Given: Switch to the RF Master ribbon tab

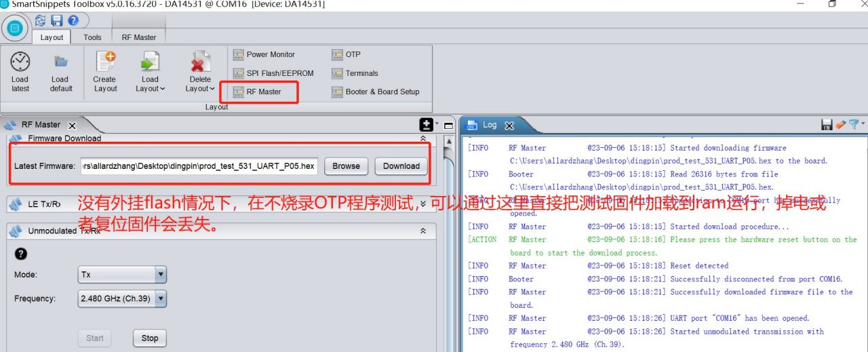Looking at the screenshot, I should (139, 37).
